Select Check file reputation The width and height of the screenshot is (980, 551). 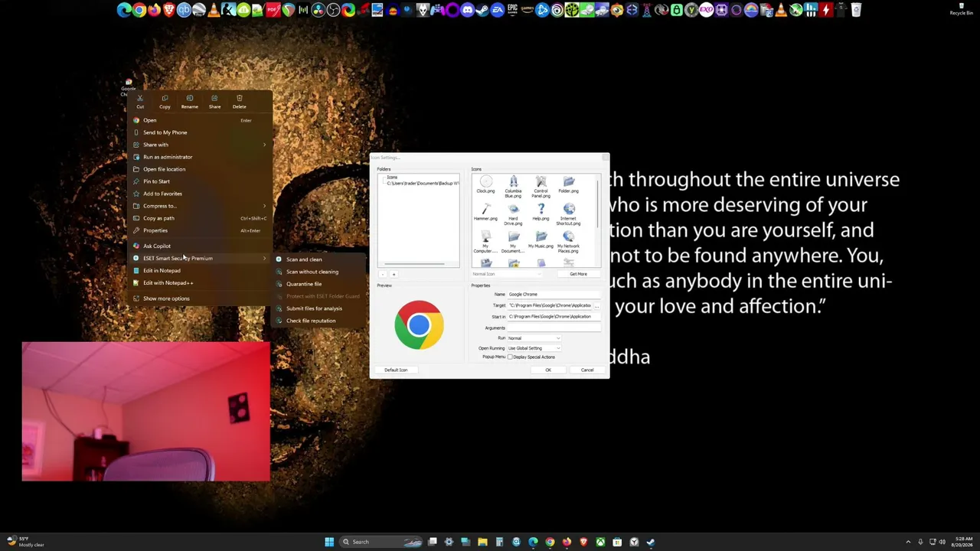click(x=318, y=321)
